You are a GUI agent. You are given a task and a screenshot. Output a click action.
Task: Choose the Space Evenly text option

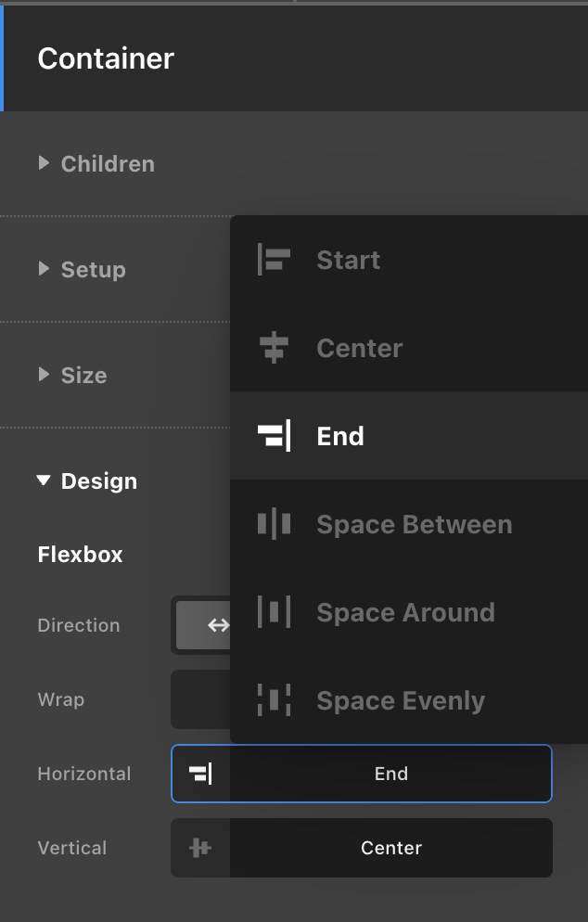pyautogui.click(x=401, y=700)
